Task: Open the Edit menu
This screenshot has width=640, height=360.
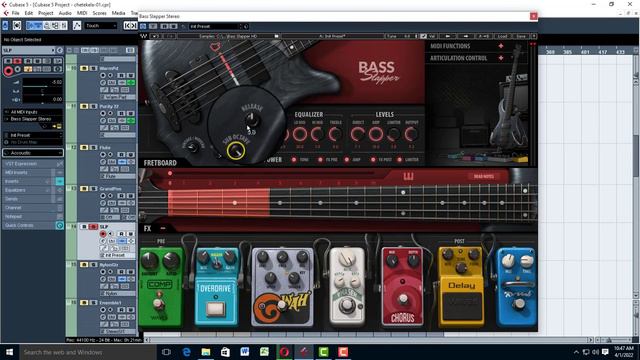Action: [29, 13]
